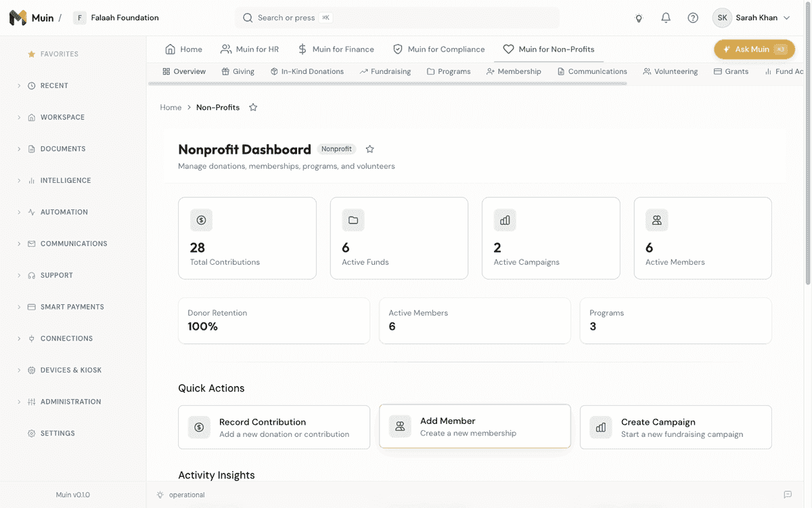812x508 pixels.
Task: Open the Grants sub-tab
Action: click(x=731, y=71)
